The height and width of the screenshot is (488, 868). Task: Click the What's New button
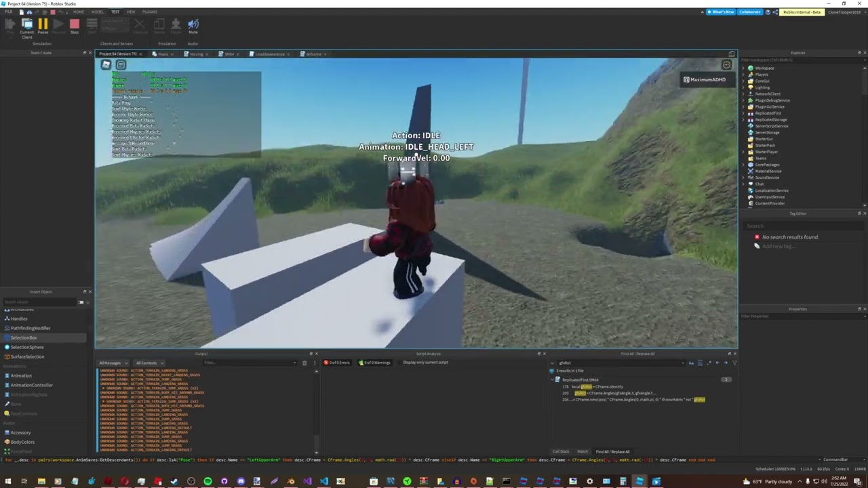pos(721,12)
